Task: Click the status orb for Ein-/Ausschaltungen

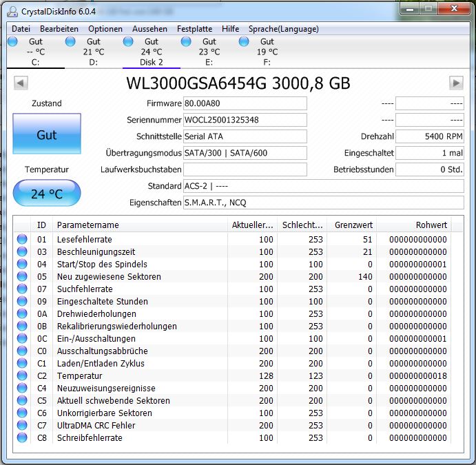Action: (x=22, y=338)
